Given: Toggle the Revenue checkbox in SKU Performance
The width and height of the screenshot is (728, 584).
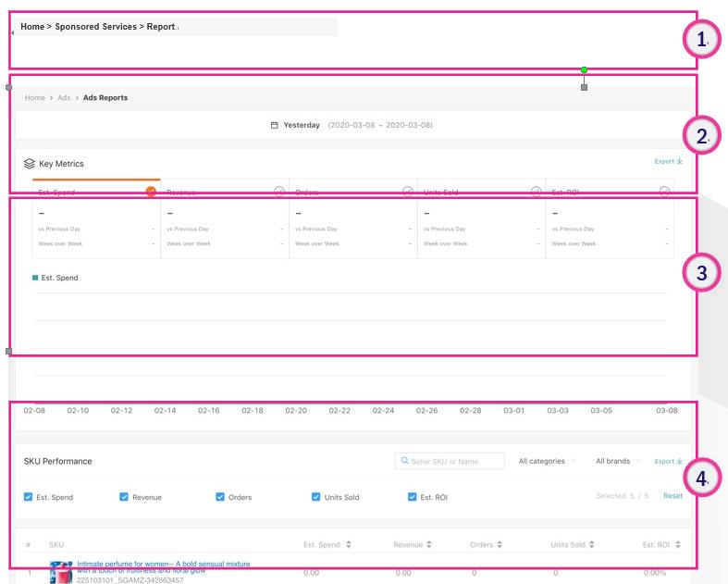Looking at the screenshot, I should point(124,497).
